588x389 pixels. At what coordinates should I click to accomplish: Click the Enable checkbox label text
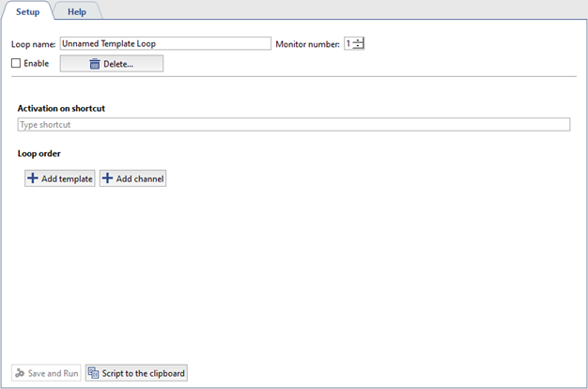click(36, 64)
